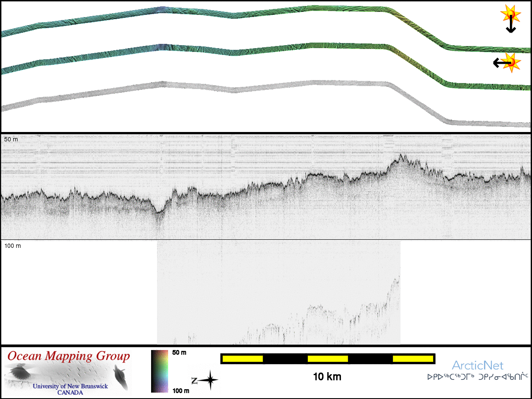
Task: Click the downward black arrow under top sun
Action: tap(511, 27)
